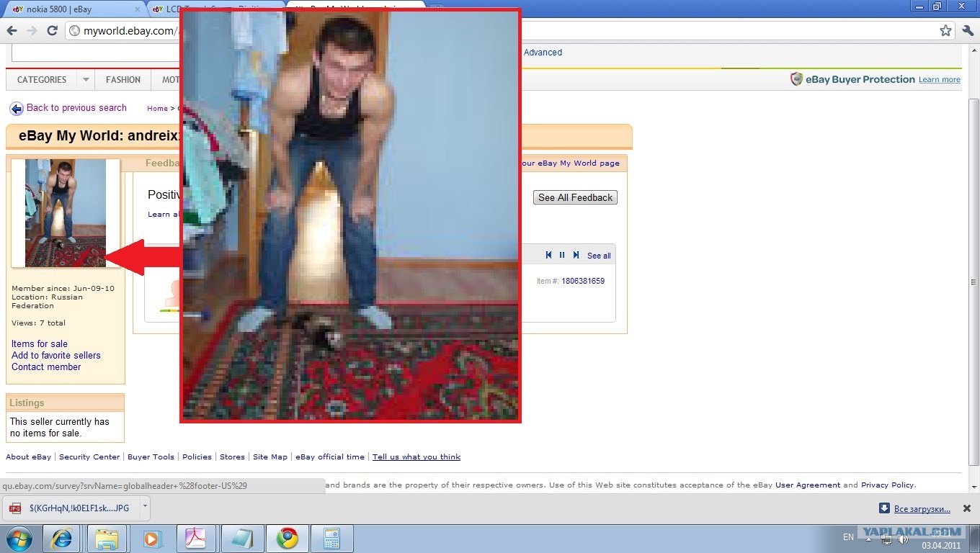Open the media player taskbar icon
The image size is (980, 553).
tap(151, 538)
